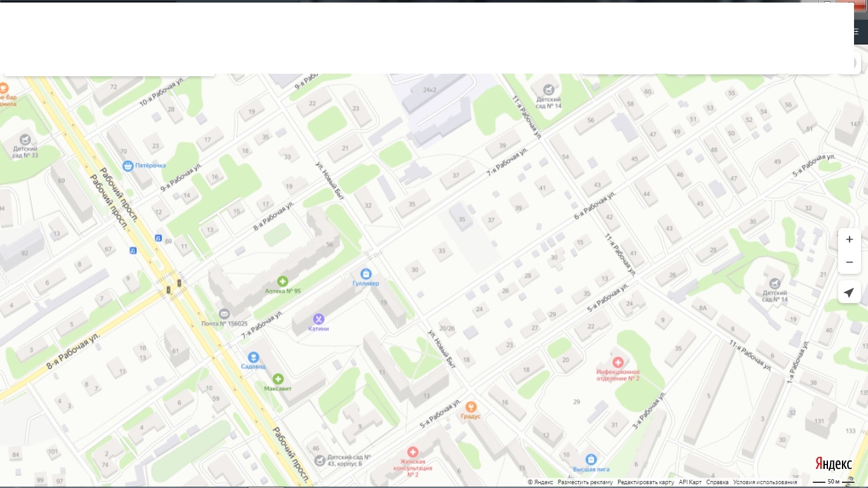Open the Гулливер shop marker

365,273
